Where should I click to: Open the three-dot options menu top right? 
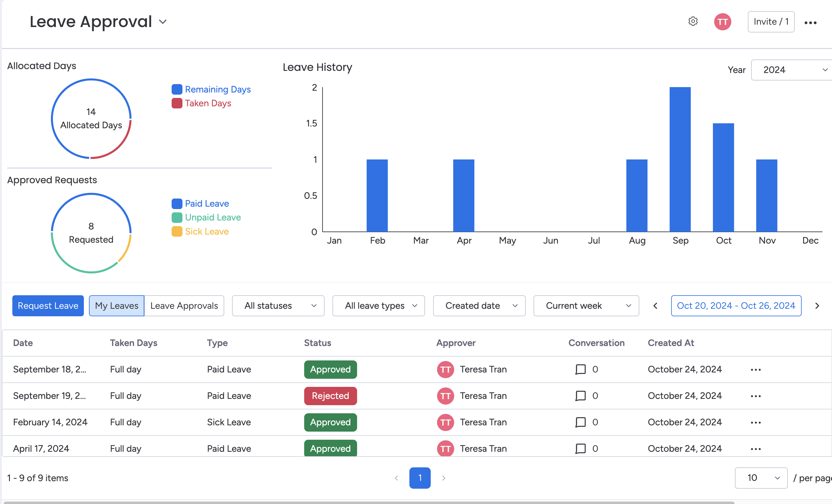[811, 22]
